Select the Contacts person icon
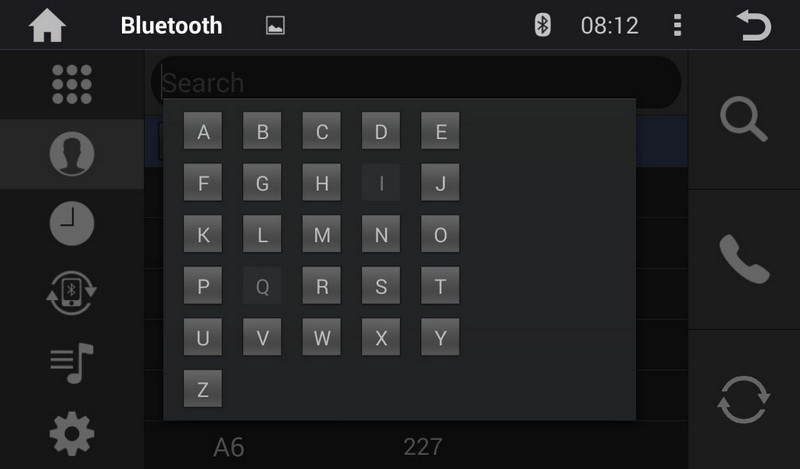Image resolution: width=800 pixels, height=469 pixels. 72,154
